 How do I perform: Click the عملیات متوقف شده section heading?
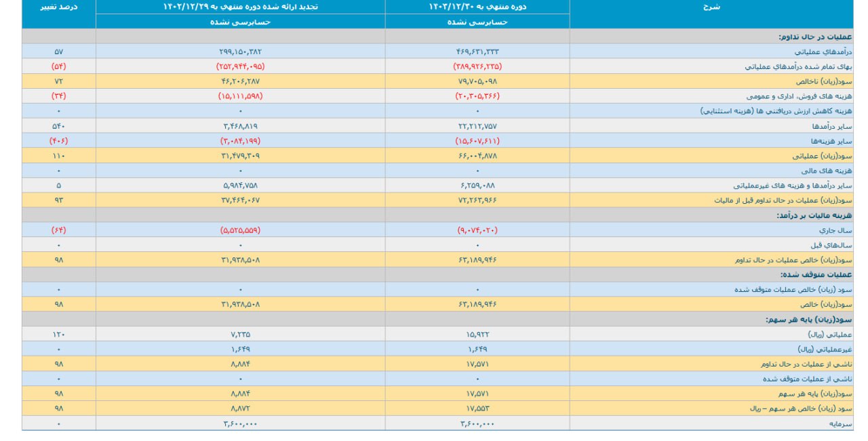click(816, 275)
